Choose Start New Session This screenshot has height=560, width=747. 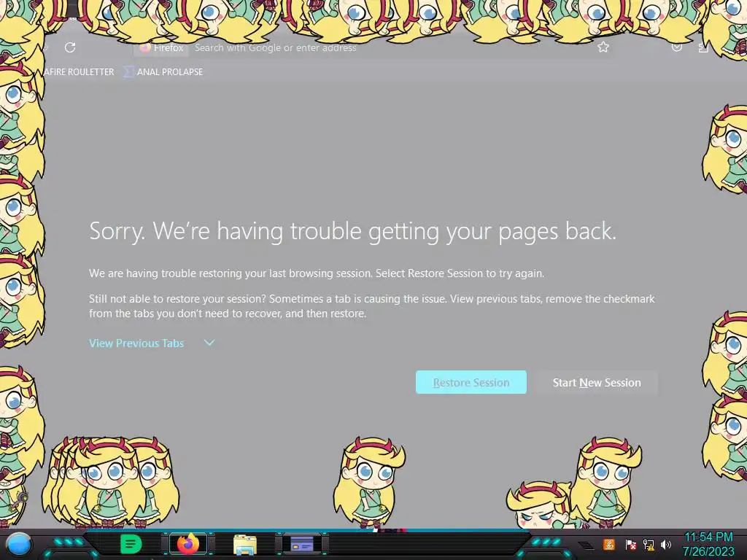click(597, 382)
